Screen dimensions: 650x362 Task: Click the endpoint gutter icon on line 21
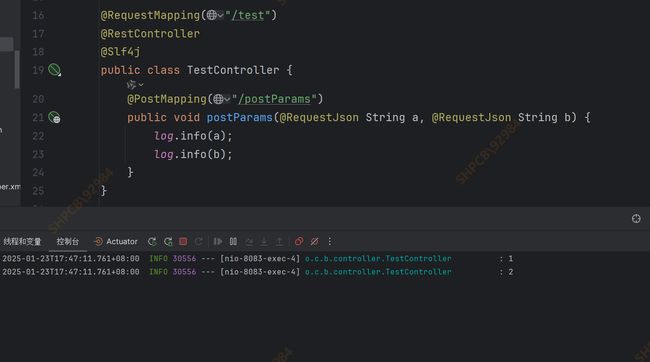(x=54, y=117)
